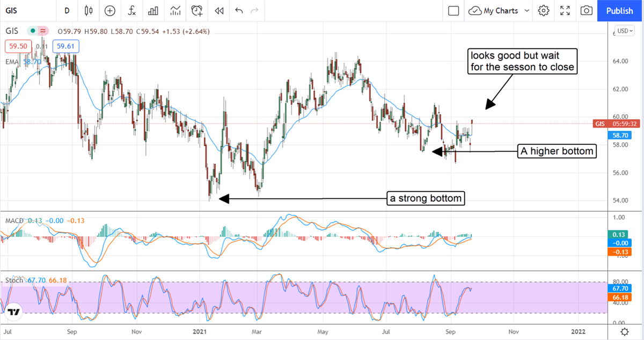Screen dimensions: 644x340
Task: Open price scale settings gear at bottom right
Action: (x=625, y=331)
